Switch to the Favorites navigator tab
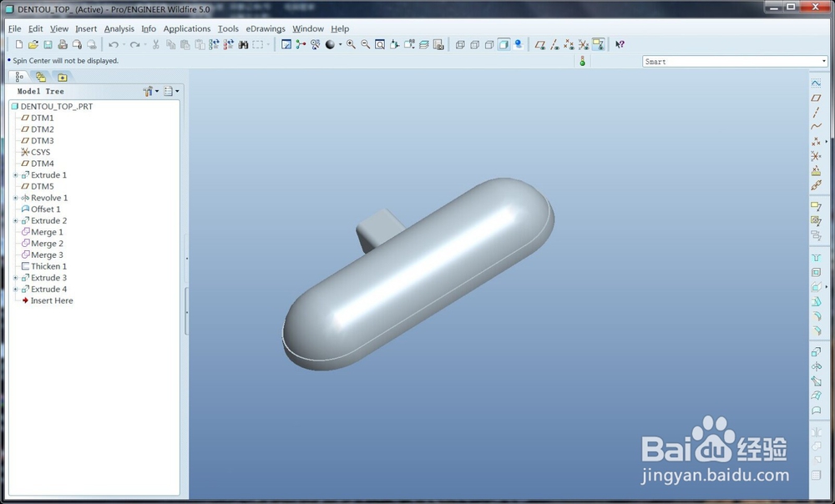The image size is (835, 504). tap(63, 77)
